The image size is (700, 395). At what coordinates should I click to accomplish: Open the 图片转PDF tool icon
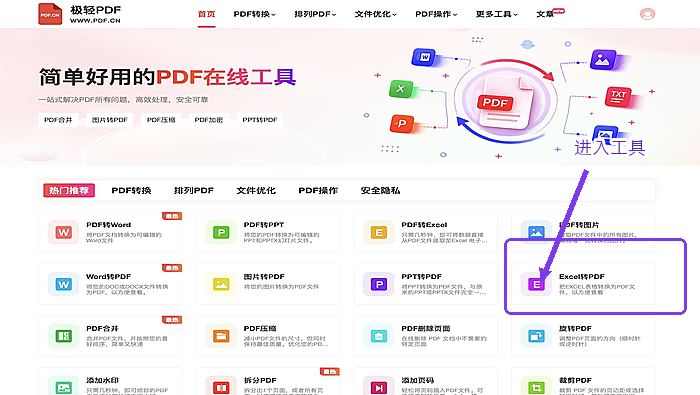coord(221,284)
